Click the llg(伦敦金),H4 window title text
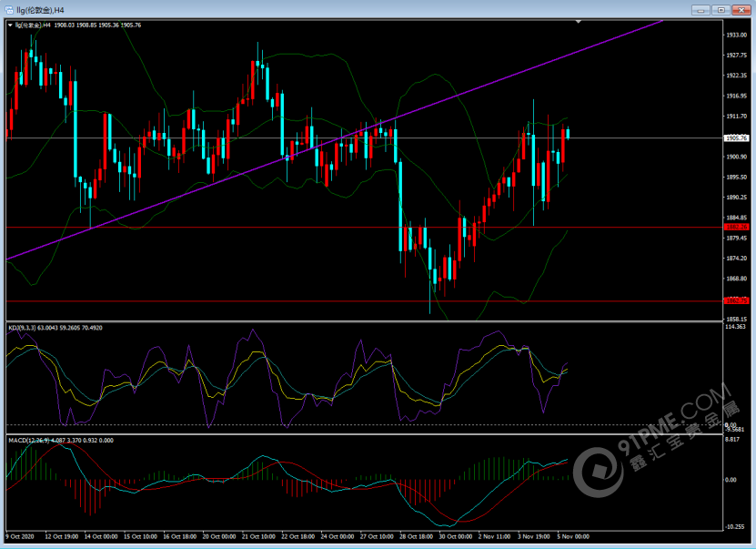 40,9
